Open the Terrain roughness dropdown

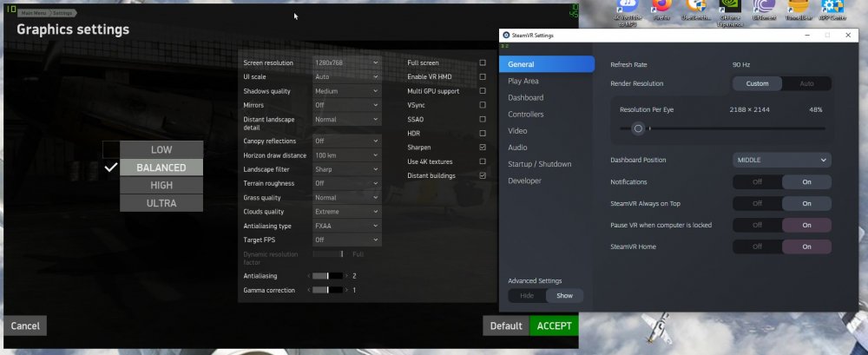point(346,183)
